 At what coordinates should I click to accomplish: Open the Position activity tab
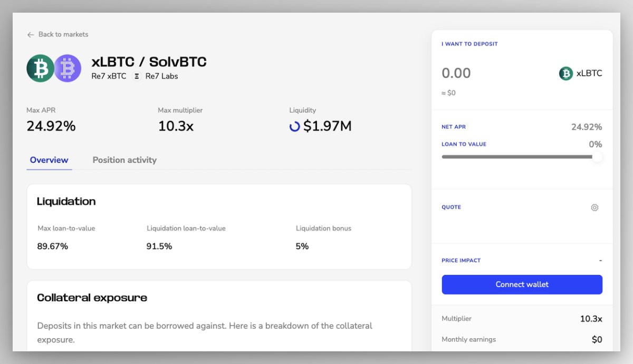124,160
